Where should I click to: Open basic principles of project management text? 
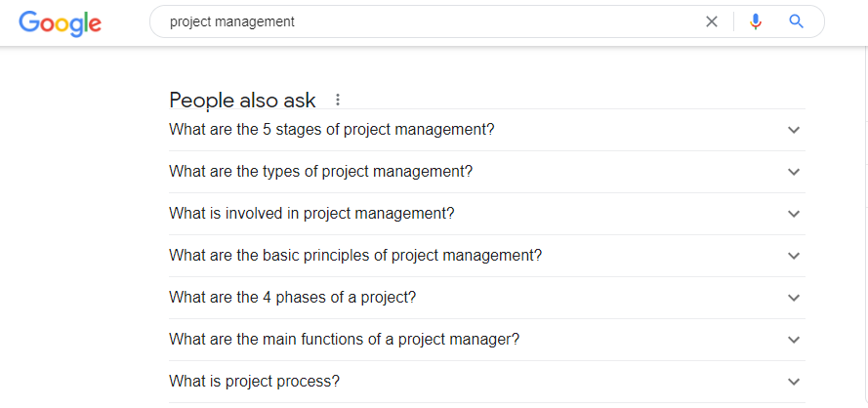pos(355,255)
